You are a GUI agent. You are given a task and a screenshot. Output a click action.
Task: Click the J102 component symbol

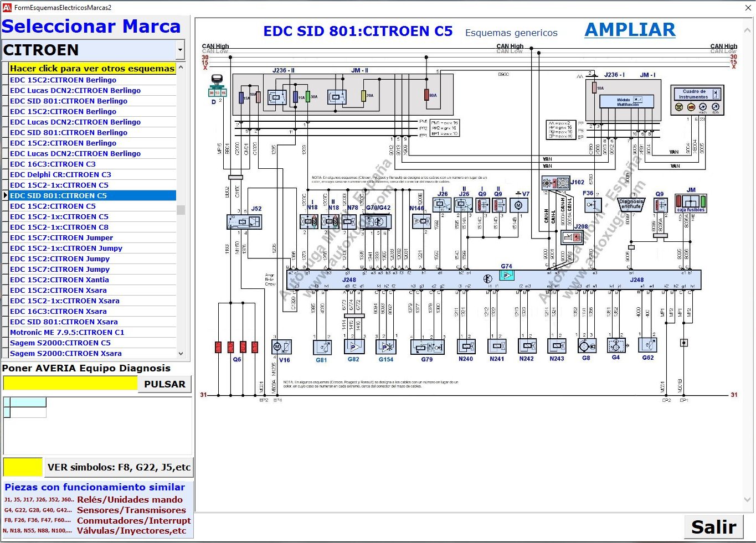(x=556, y=183)
